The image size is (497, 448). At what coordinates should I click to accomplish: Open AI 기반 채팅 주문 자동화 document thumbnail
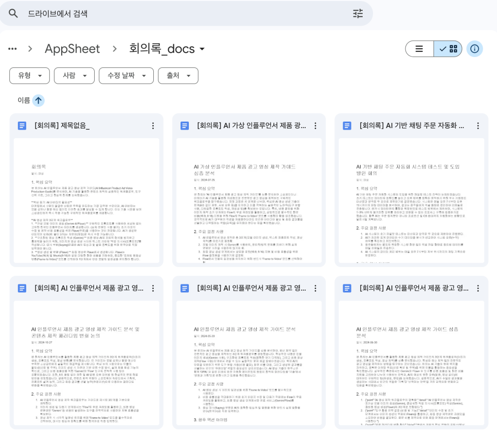point(412,201)
